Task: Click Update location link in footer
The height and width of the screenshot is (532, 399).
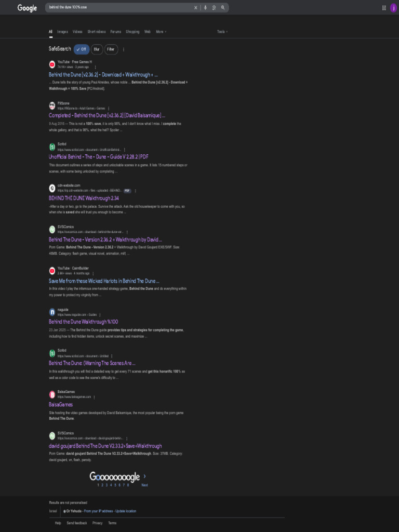Action: (126, 511)
